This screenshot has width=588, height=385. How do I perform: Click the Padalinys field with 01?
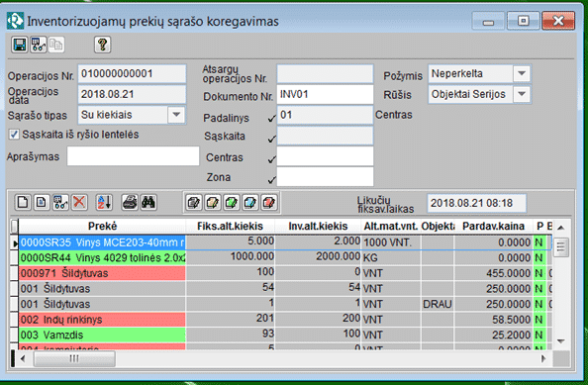(325, 115)
